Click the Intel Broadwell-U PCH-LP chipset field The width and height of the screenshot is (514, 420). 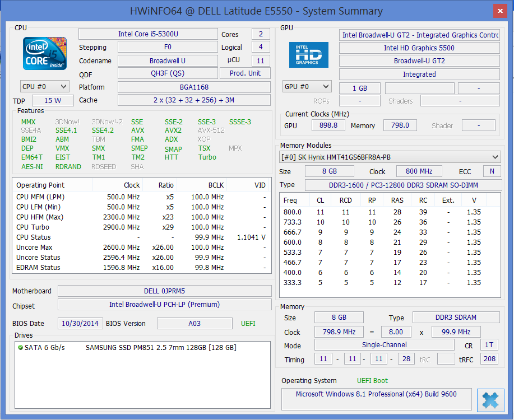(x=165, y=304)
